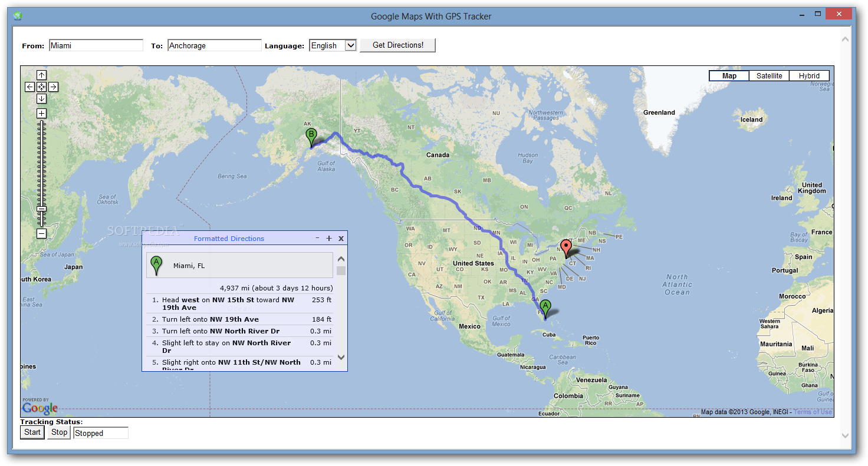Click the Gulf of Alaska label
This screenshot has width=868, height=466.
click(326, 166)
